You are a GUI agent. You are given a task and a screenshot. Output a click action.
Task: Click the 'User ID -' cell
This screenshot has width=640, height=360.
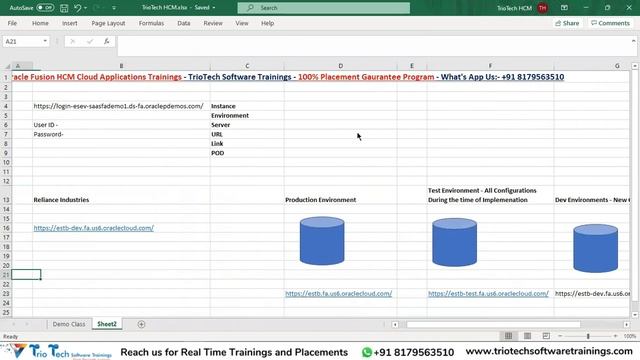click(46, 125)
